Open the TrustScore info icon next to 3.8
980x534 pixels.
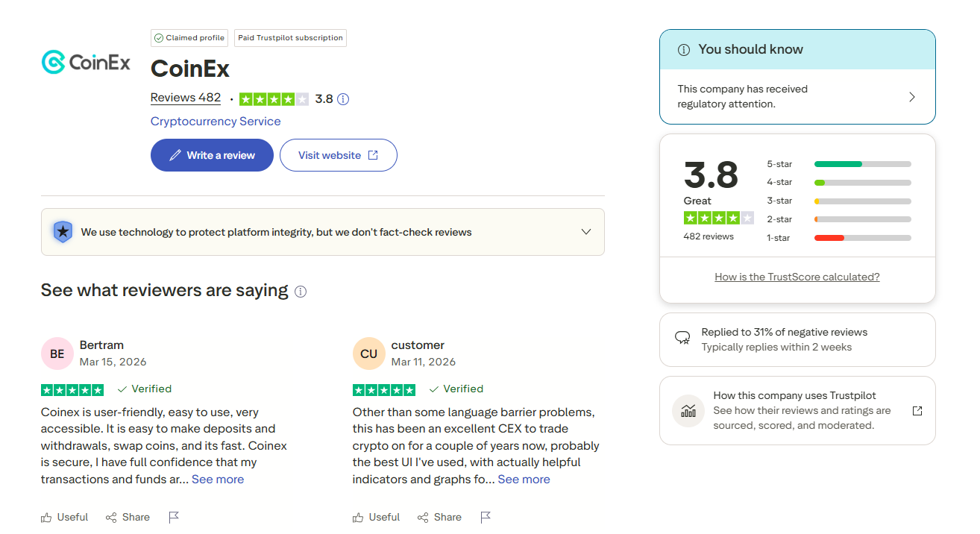[343, 98]
